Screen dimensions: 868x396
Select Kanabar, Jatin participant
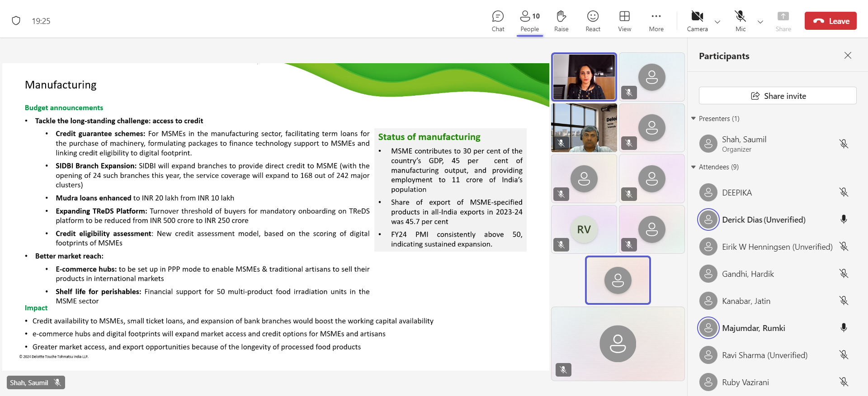[778, 301]
